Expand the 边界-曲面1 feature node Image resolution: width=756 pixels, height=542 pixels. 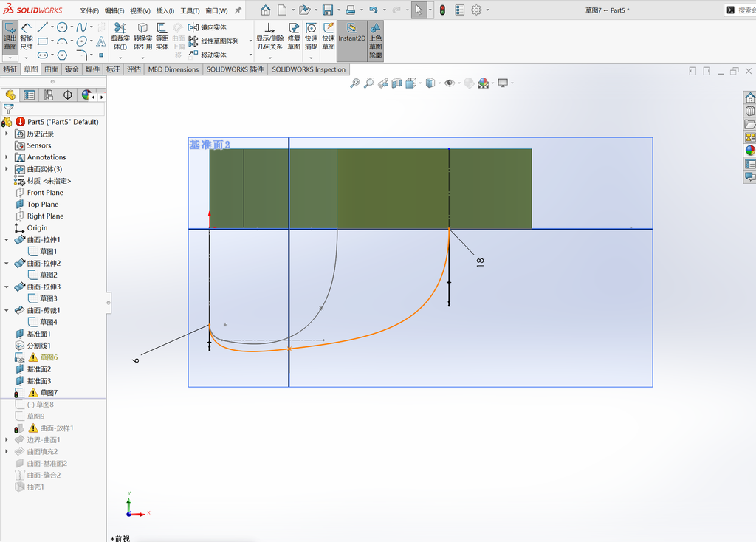tap(6, 440)
